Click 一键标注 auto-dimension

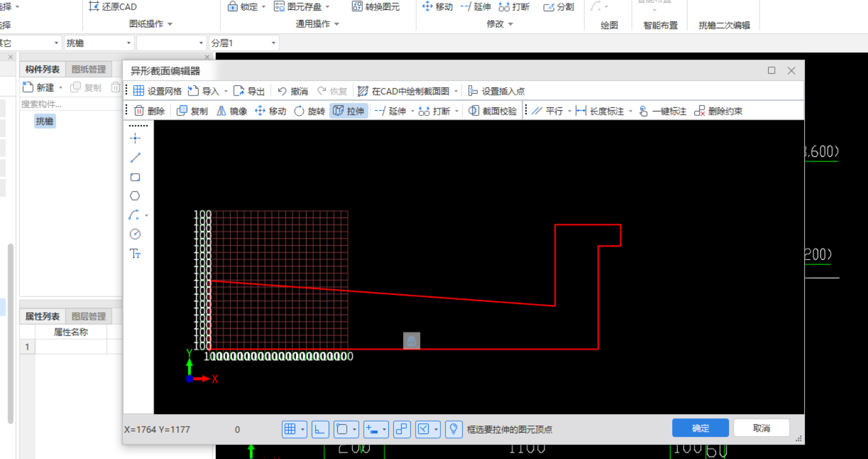point(662,111)
